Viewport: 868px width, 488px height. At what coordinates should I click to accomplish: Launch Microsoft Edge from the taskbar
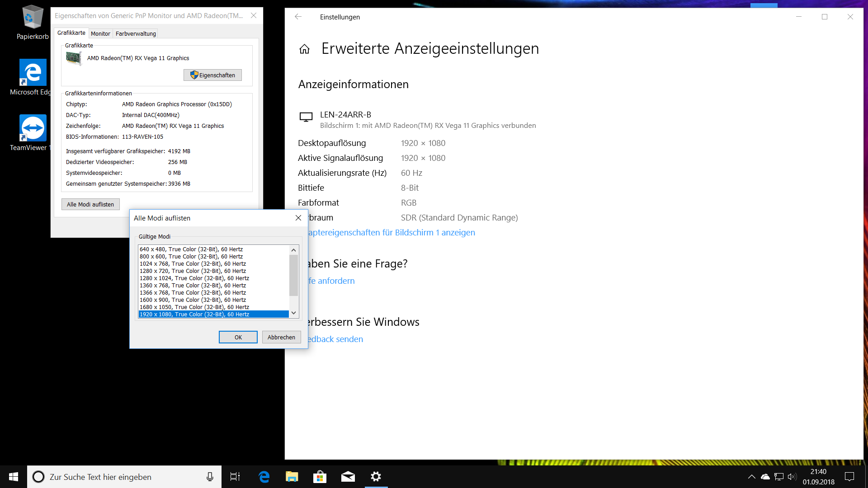[x=264, y=477]
